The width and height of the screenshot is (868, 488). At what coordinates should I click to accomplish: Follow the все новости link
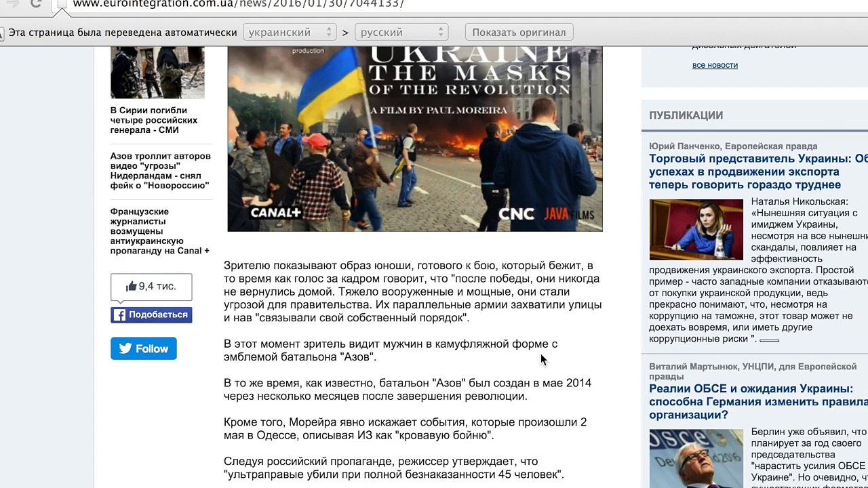[x=715, y=65]
